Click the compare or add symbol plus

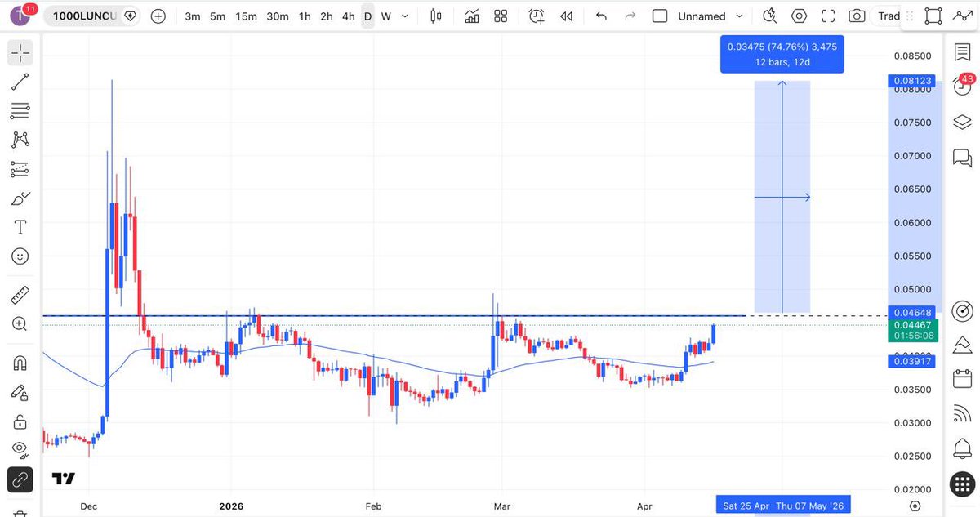pyautogui.click(x=158, y=16)
